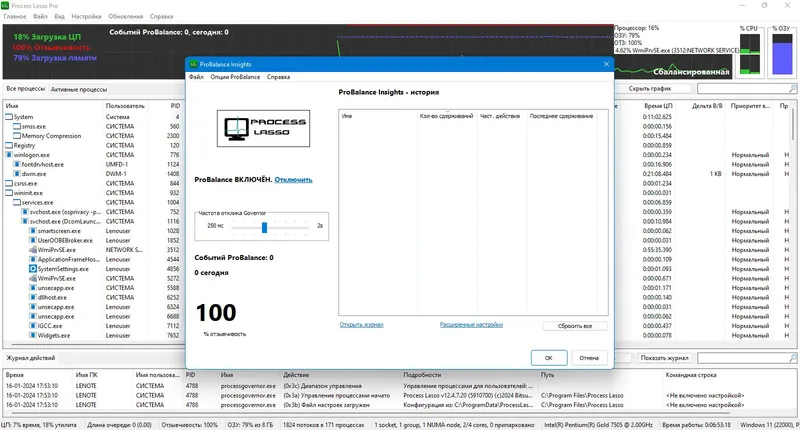Click the UserOOBEBroker.exe process icon

click(x=33, y=240)
